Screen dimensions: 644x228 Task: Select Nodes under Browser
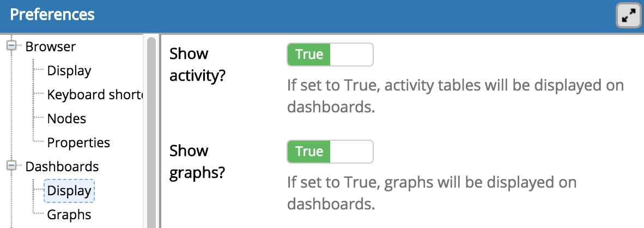pyautogui.click(x=66, y=119)
